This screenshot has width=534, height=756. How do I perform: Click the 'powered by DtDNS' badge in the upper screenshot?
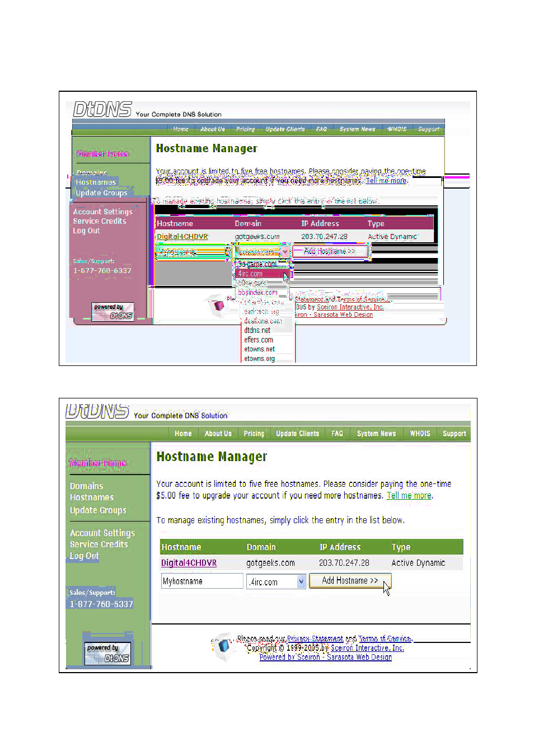[113, 311]
